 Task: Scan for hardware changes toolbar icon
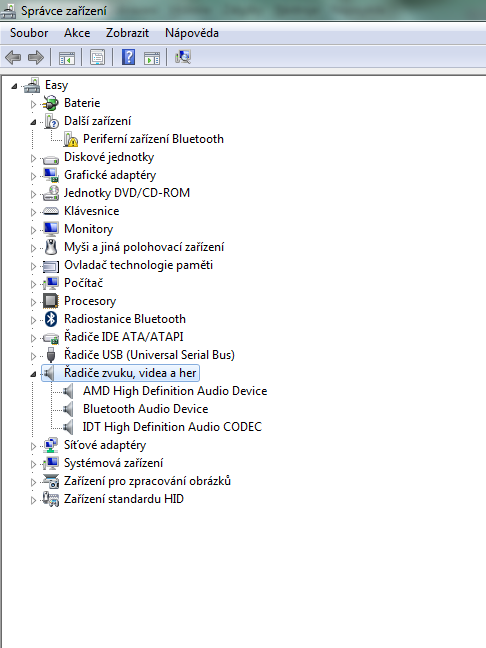click(183, 57)
